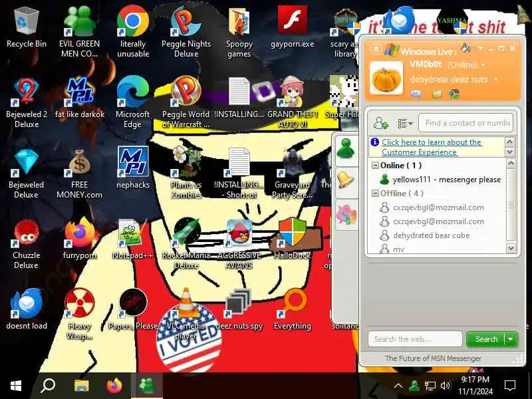Select the yellow bell tab beside Messenger
532x399 pixels.
pos(345,180)
